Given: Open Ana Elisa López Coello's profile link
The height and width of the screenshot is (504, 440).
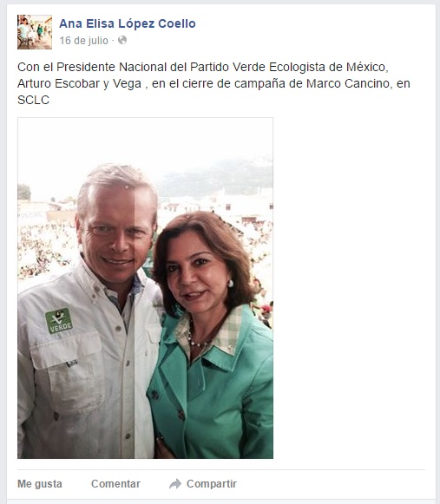Looking at the screenshot, I should [x=128, y=23].
